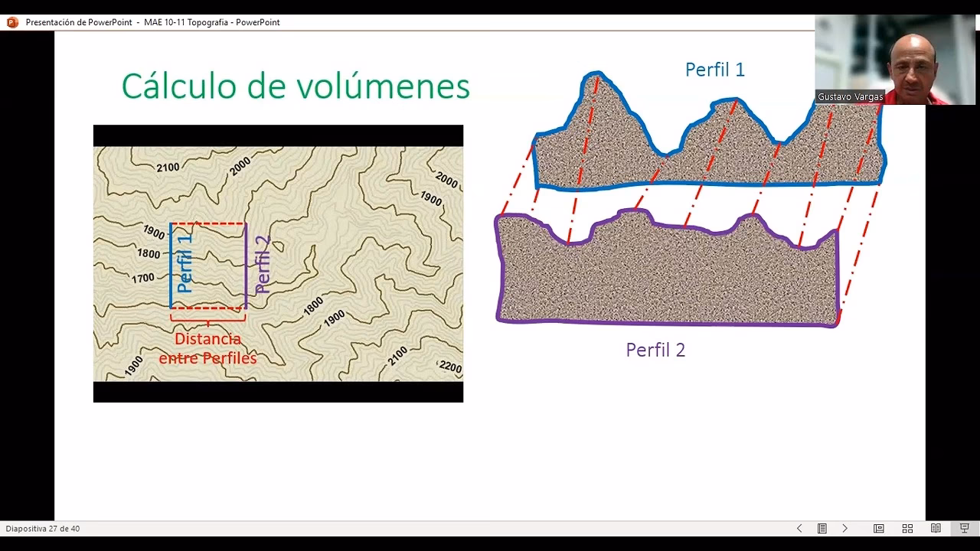Select the 'MAE 10-11 Topografia - PowerPoint' title
This screenshot has height=551, width=980.
click(x=211, y=22)
